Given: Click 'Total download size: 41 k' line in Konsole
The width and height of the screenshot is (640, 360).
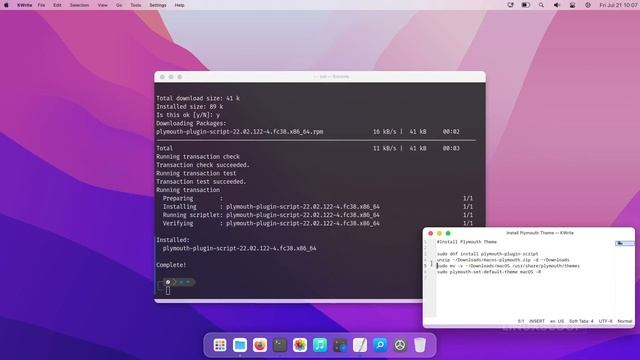Looking at the screenshot, I should coord(198,98).
